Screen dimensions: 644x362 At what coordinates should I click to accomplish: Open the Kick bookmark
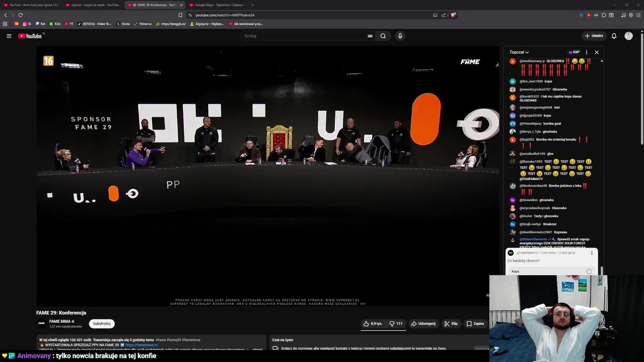tap(55, 24)
